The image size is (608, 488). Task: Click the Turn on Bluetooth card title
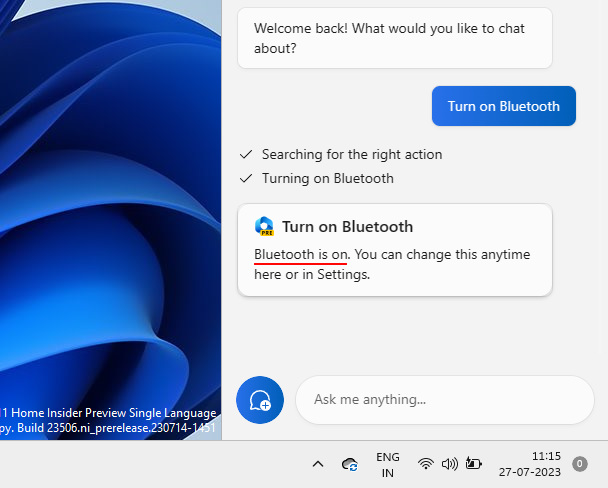tap(347, 227)
